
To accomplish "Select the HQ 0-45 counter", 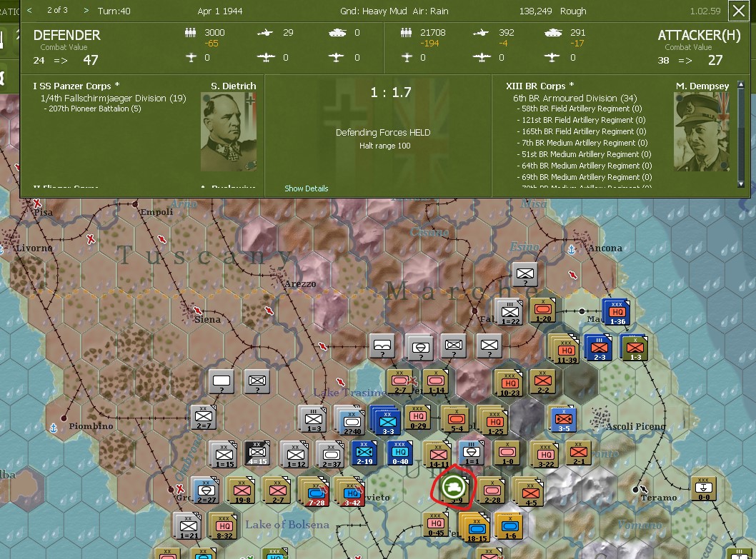I will 436,524.
